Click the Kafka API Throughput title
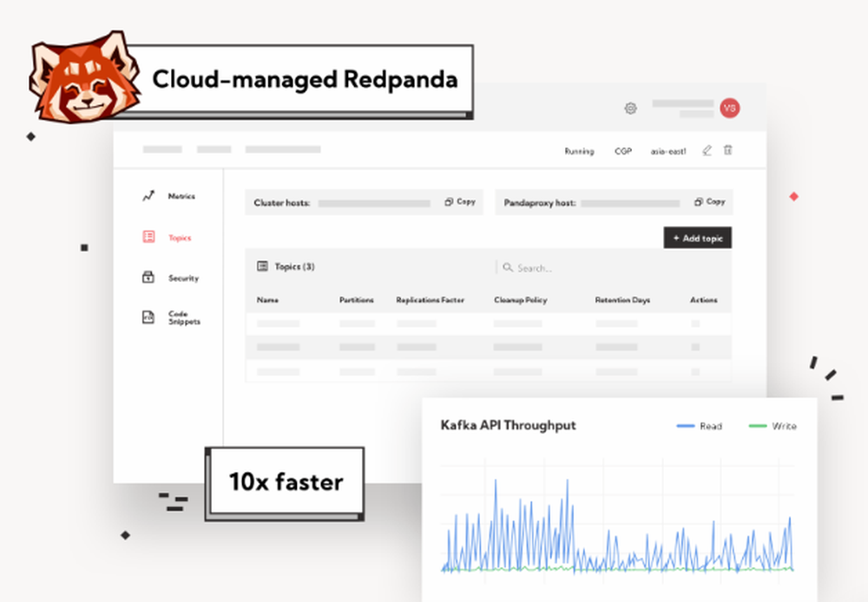 (508, 425)
